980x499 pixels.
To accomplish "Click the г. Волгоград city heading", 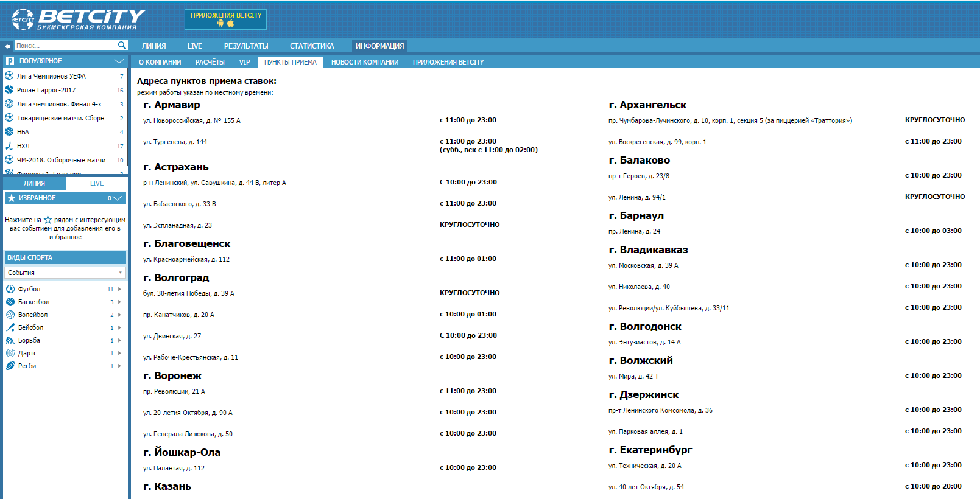I will (x=176, y=277).
